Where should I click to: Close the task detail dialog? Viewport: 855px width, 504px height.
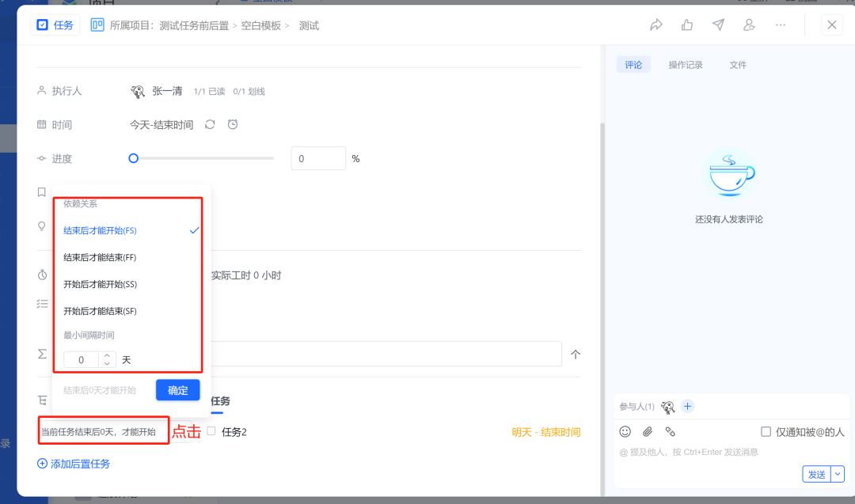click(x=831, y=25)
